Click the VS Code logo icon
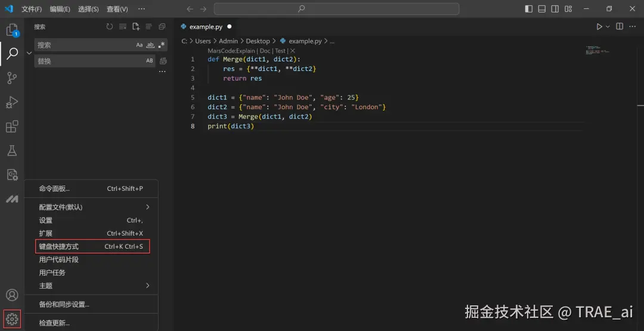The image size is (644, 331). pos(9,8)
